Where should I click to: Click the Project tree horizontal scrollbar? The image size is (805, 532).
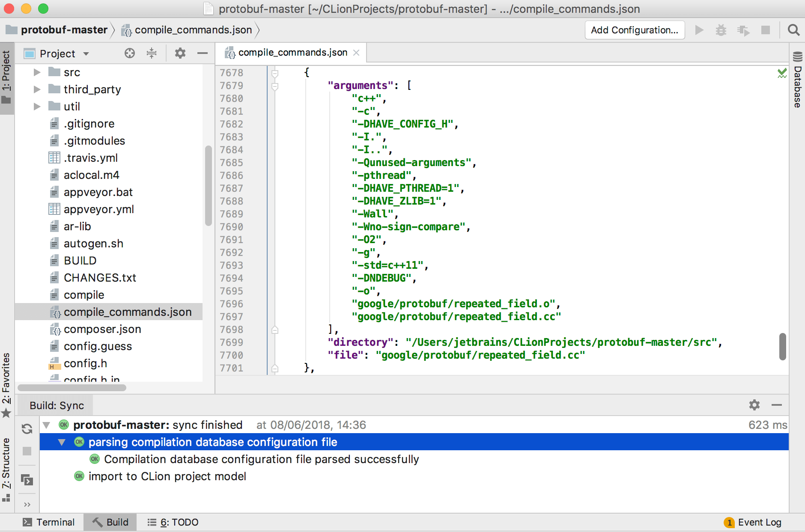pos(72,388)
